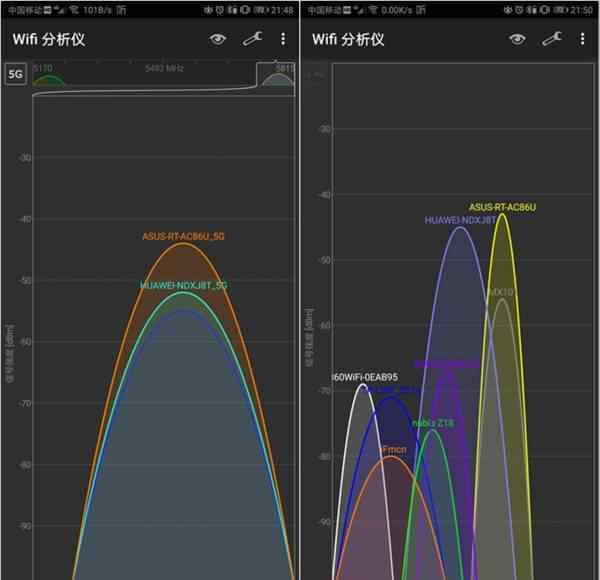Tap the Wi-Fi status icon in left status bar
The height and width of the screenshot is (580, 600).
(x=73, y=10)
